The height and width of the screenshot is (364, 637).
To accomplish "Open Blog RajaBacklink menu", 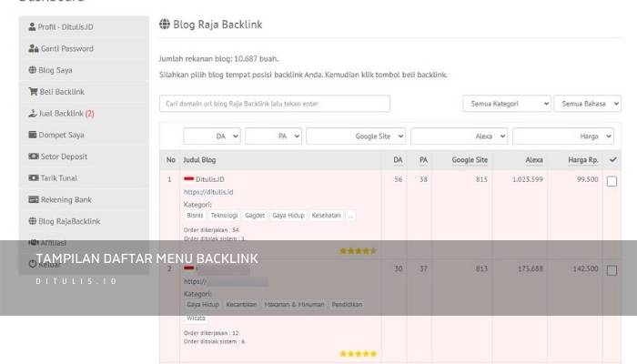I will [x=84, y=221].
